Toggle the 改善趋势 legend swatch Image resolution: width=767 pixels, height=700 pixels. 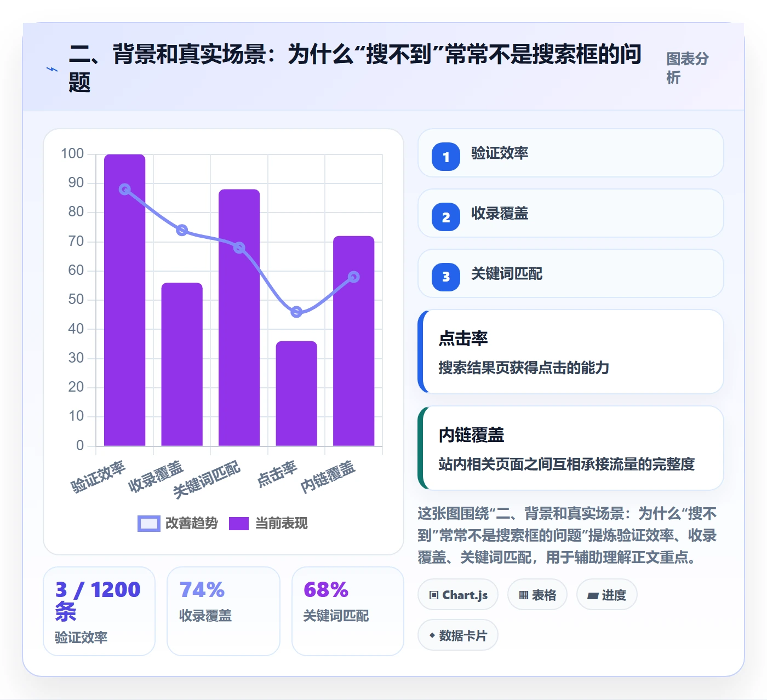tap(149, 524)
